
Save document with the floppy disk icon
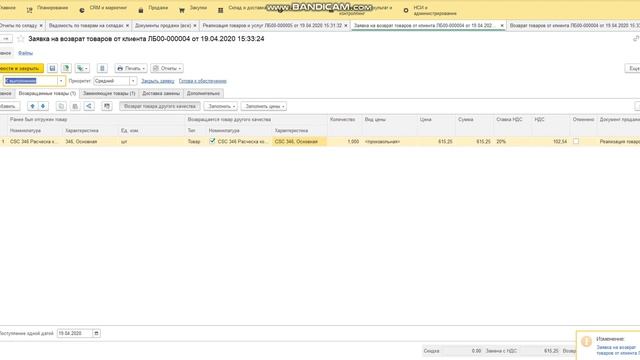(x=52, y=68)
